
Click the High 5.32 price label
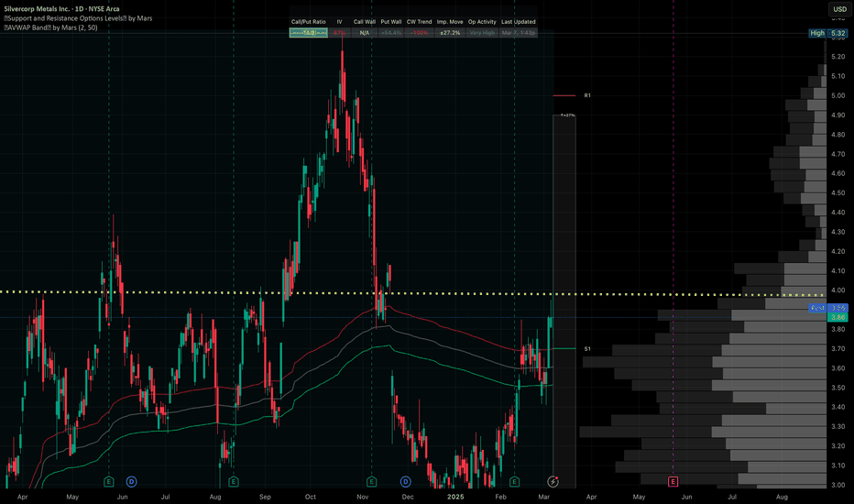tap(827, 33)
